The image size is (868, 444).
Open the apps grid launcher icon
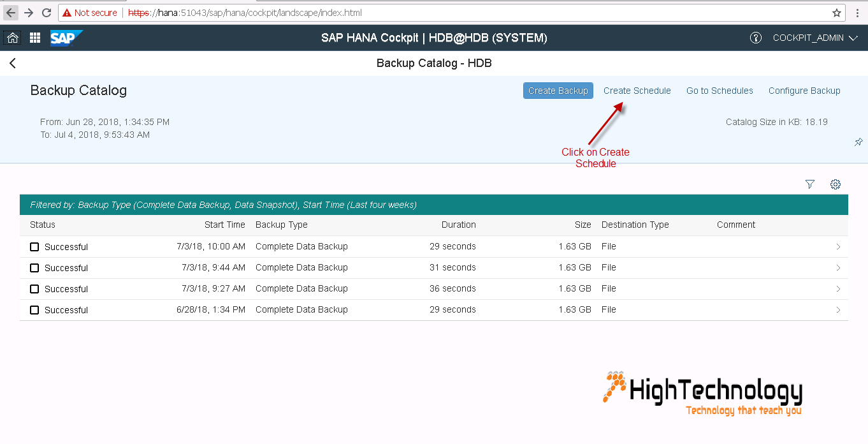pyautogui.click(x=35, y=38)
